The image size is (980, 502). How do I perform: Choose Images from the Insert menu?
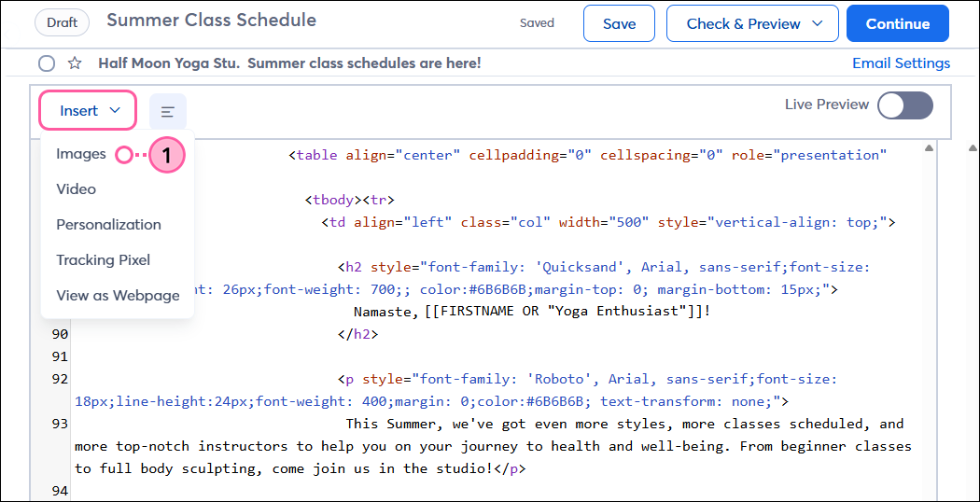81,154
